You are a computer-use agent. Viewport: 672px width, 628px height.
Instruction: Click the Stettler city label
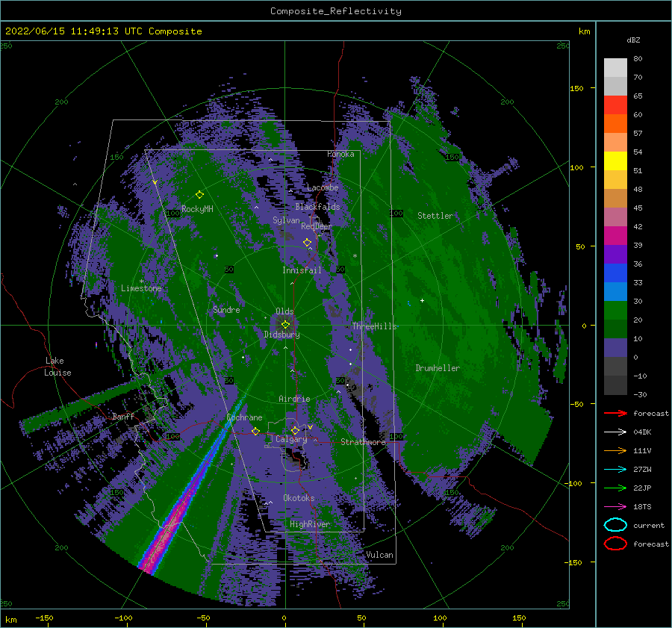coord(435,216)
